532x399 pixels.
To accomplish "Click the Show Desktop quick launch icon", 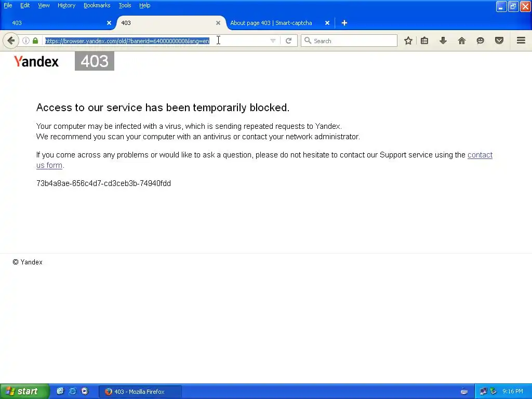I will pos(60,391).
